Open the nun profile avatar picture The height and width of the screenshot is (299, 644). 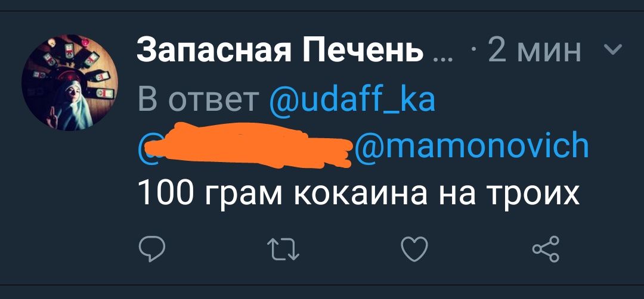pos(70,82)
